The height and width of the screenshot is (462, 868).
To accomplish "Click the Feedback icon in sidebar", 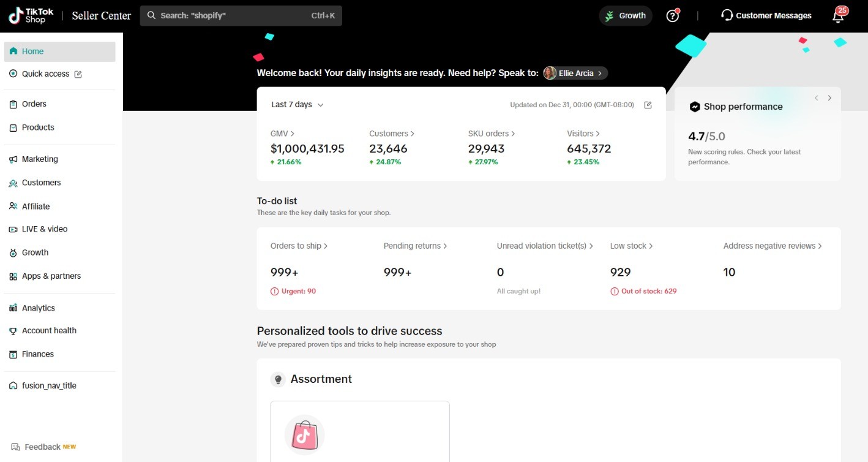I will pyautogui.click(x=15, y=447).
